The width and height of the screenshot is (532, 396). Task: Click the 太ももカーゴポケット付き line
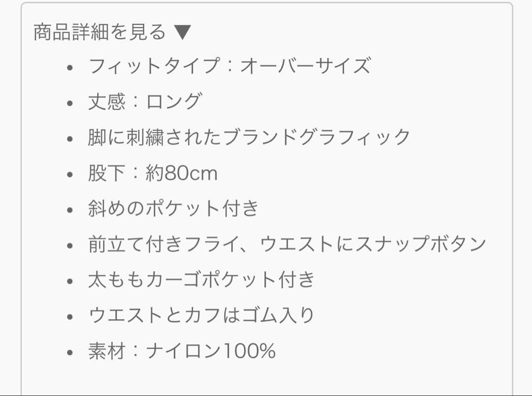pos(201,280)
